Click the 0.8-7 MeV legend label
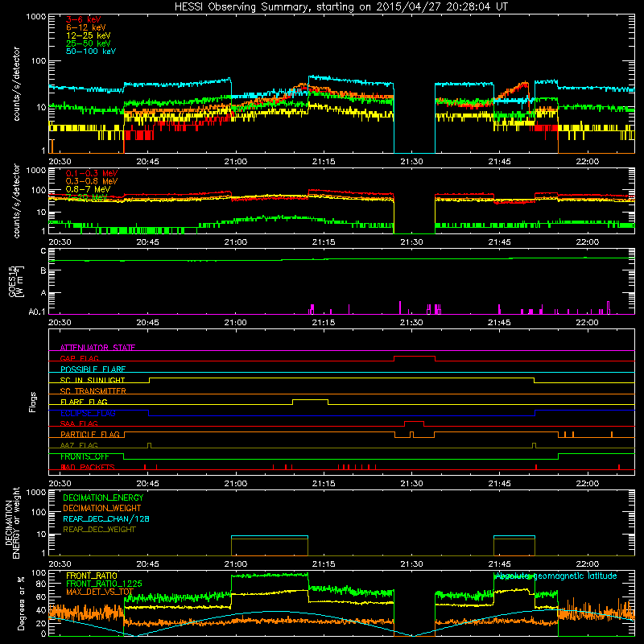The width and height of the screenshot is (644, 644). (88, 189)
